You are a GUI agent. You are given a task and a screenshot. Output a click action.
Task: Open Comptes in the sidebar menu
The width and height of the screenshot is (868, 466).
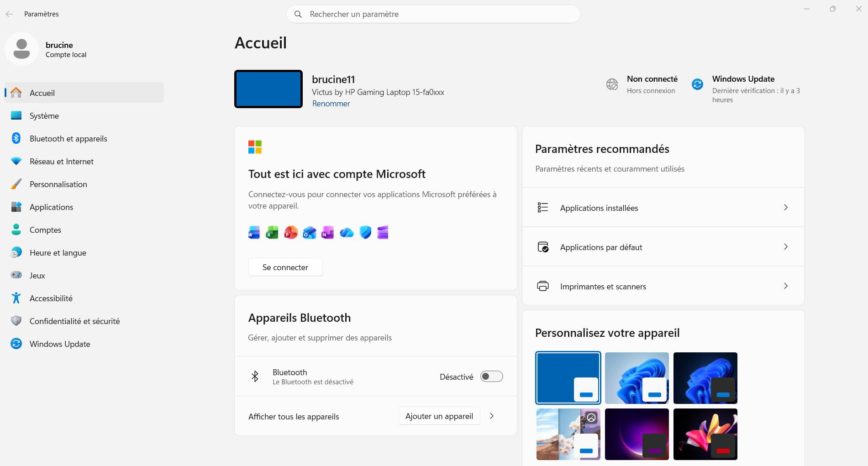click(45, 230)
